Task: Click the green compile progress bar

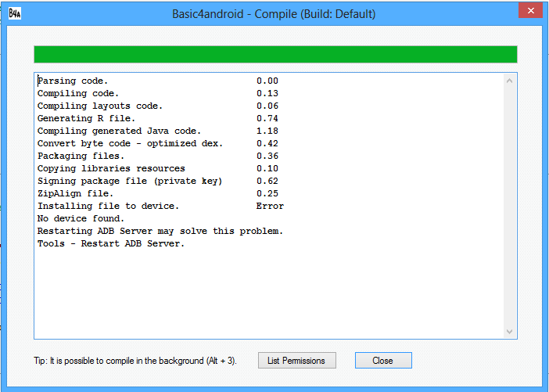Action: click(275, 54)
